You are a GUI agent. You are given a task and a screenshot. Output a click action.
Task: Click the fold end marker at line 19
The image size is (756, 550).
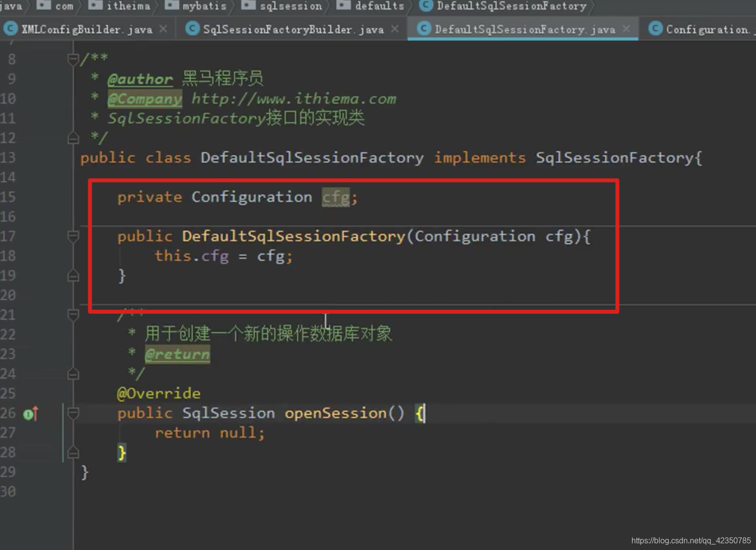coord(73,276)
